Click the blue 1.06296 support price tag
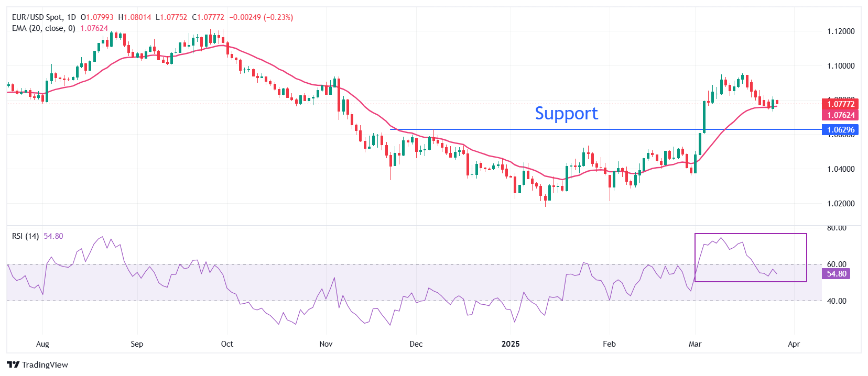868x376 pixels. [x=840, y=130]
